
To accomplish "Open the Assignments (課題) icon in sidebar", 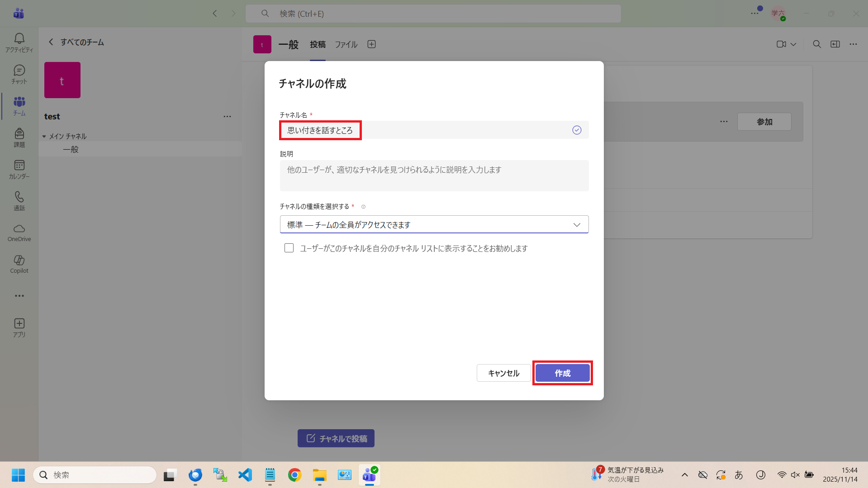I will (19, 137).
